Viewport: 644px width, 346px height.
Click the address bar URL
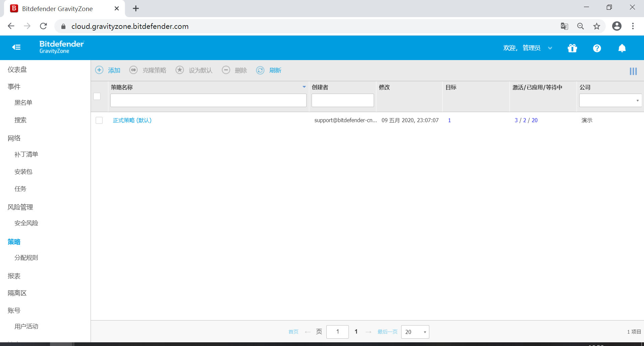coord(130,26)
